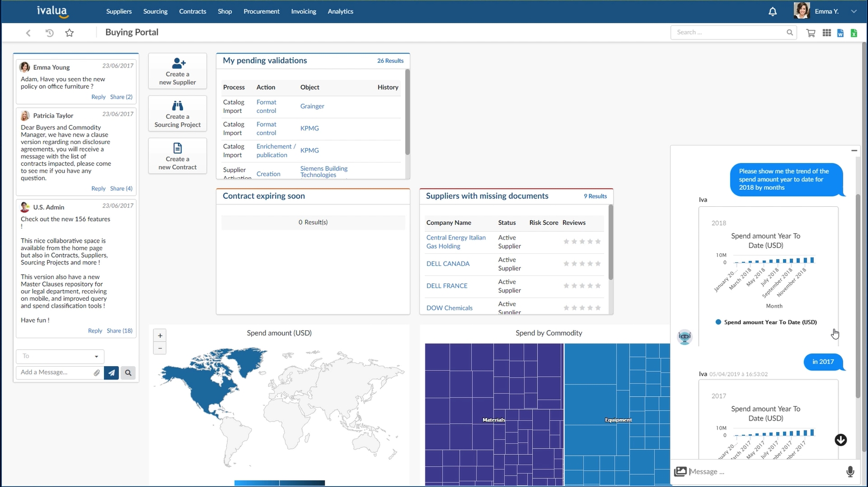Open the Sourcing menu
The image size is (868, 487).
[155, 12]
